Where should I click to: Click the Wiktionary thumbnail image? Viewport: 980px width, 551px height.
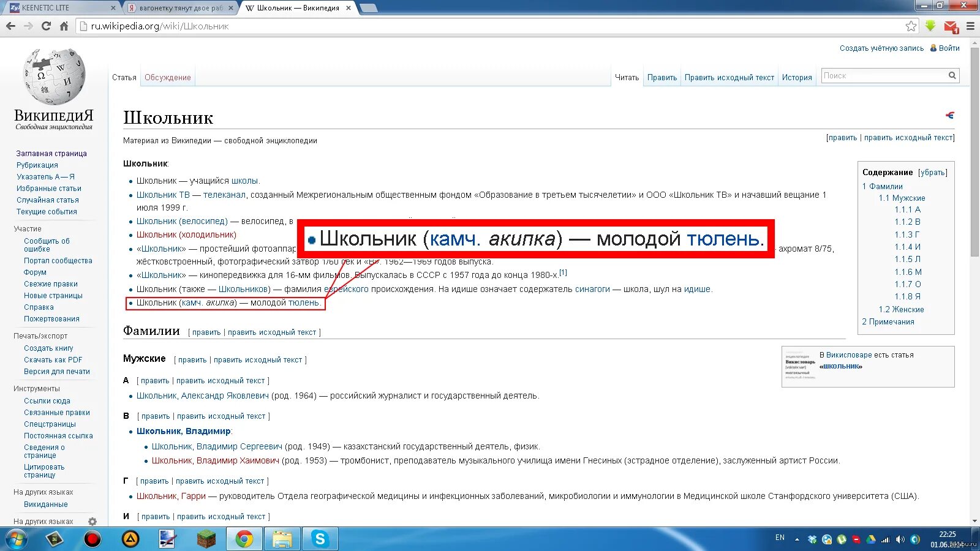800,367
